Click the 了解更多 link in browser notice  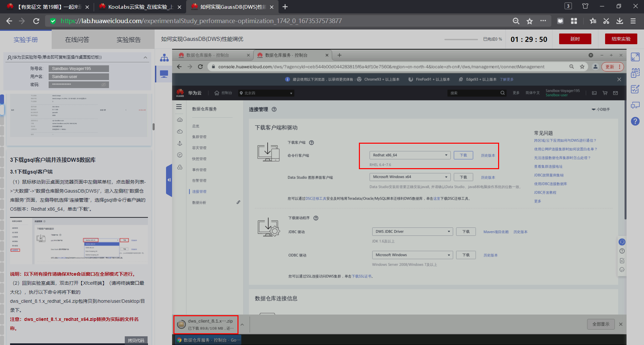click(506, 79)
